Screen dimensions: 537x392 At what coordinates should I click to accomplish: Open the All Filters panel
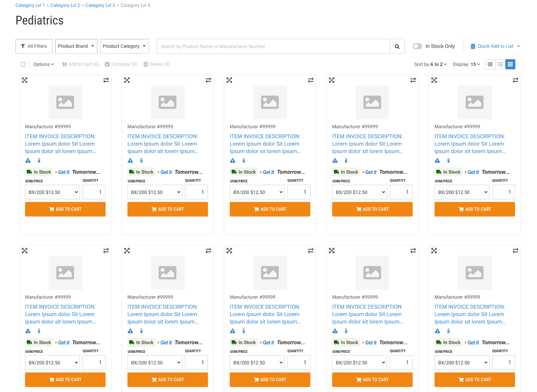tap(34, 46)
